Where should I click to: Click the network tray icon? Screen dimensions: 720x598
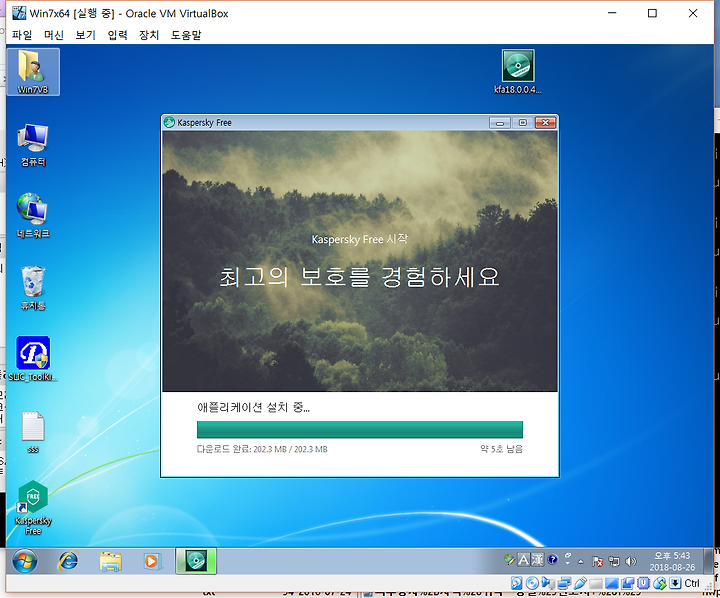coord(614,561)
